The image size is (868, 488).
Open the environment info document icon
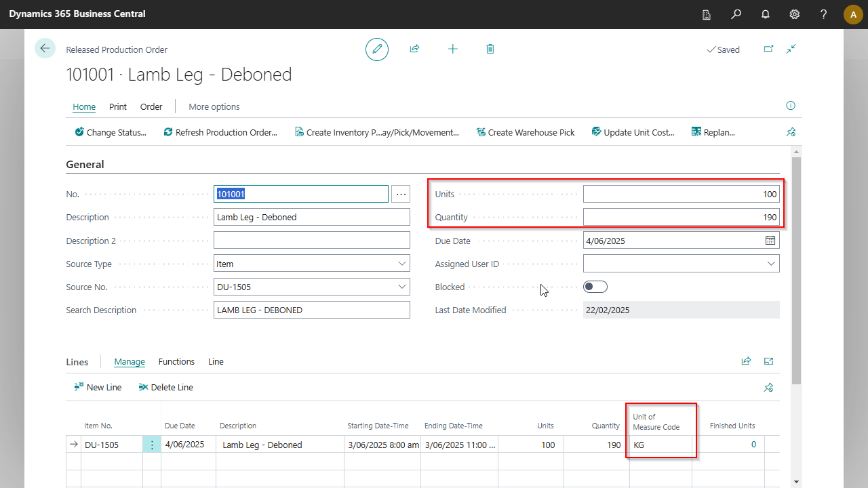pos(707,14)
